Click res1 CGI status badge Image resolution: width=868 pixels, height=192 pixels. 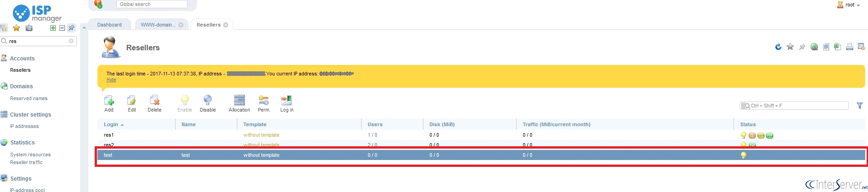[752, 136]
